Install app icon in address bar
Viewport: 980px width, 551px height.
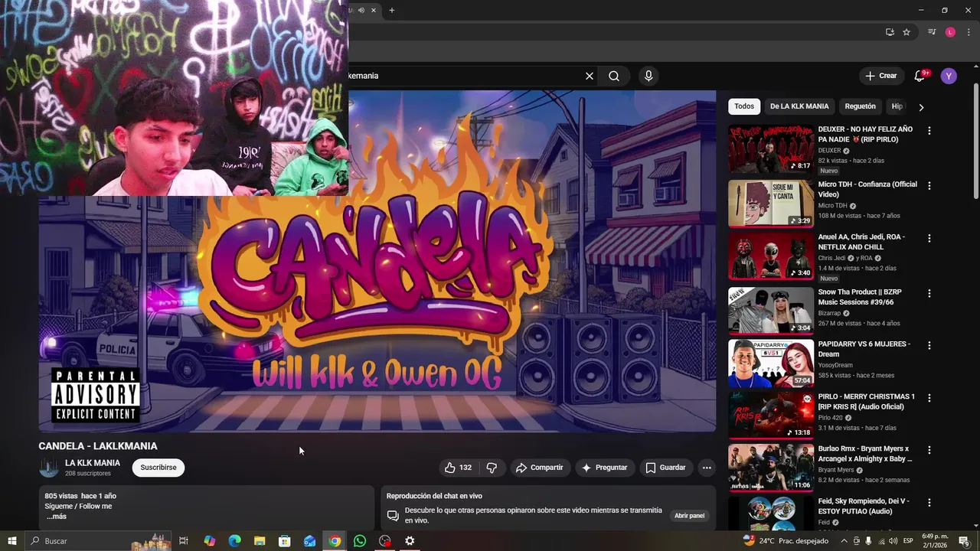[x=890, y=32]
